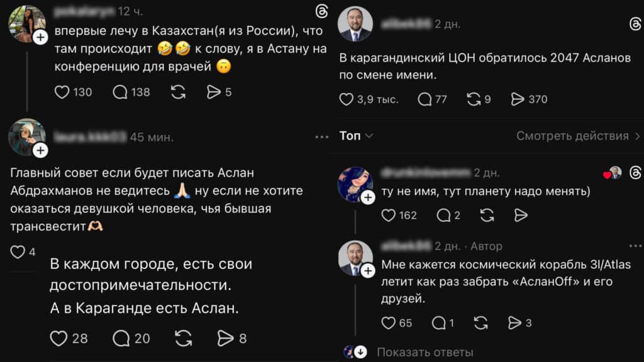Like the reply with 65 likes

click(389, 323)
